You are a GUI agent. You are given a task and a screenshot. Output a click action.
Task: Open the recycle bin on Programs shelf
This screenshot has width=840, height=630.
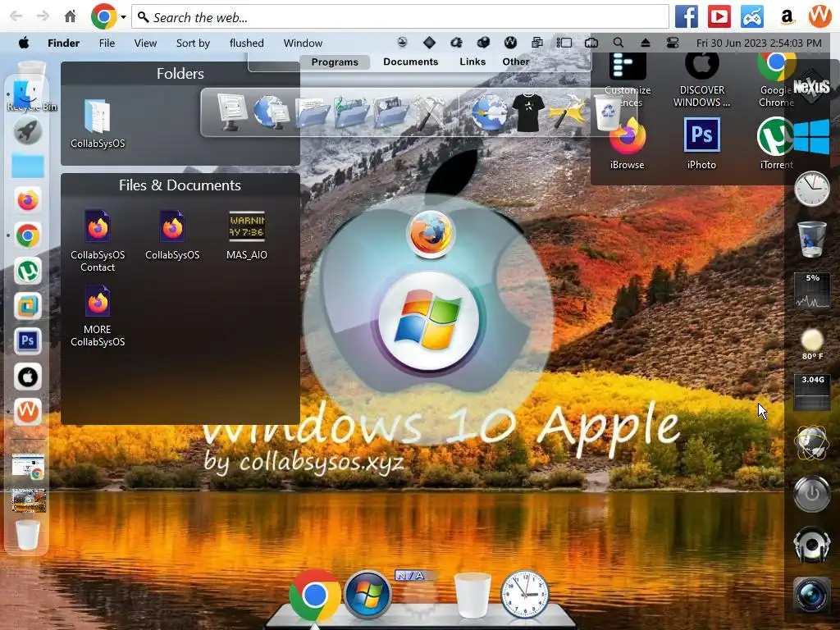pyautogui.click(x=608, y=112)
